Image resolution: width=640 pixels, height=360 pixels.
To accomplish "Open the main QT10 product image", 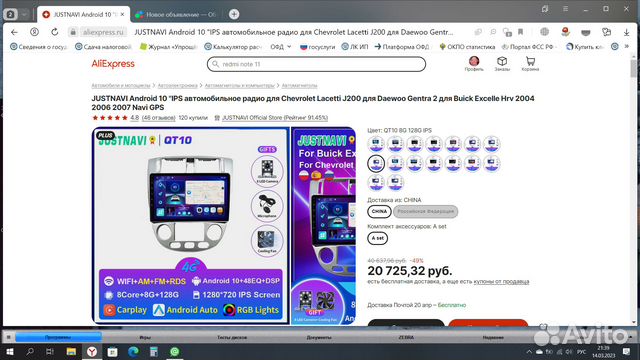I will click(x=190, y=226).
